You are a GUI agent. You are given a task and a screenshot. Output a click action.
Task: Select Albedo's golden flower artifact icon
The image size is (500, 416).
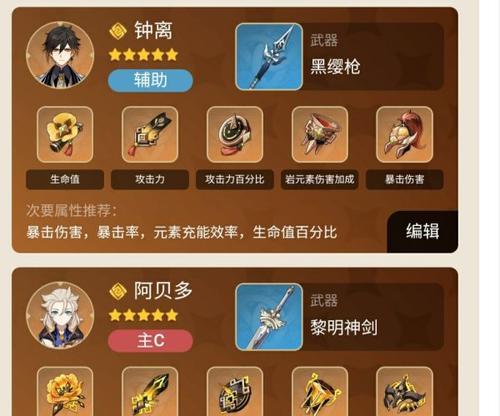(65, 391)
